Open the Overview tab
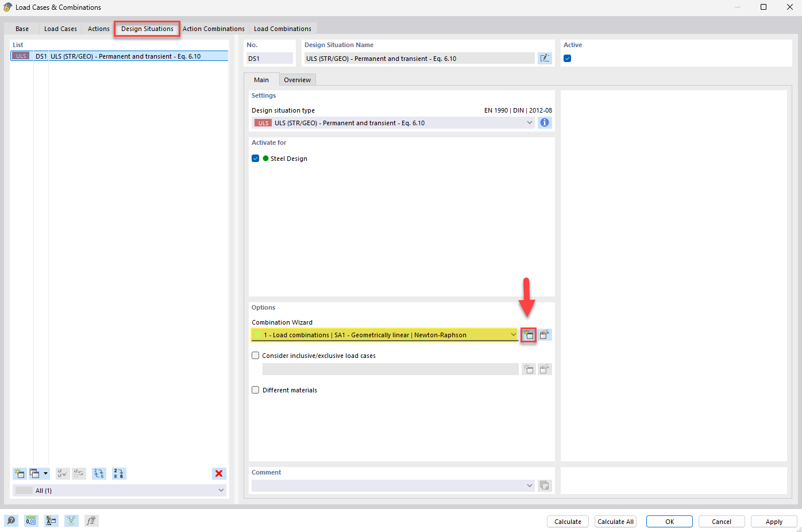The height and width of the screenshot is (532, 802). [x=297, y=79]
